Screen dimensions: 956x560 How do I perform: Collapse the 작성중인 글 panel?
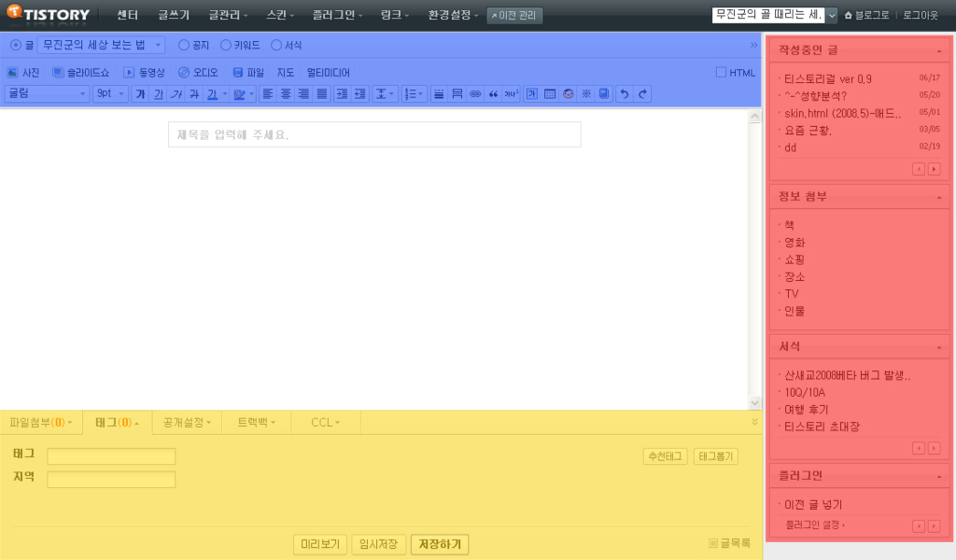(x=939, y=51)
